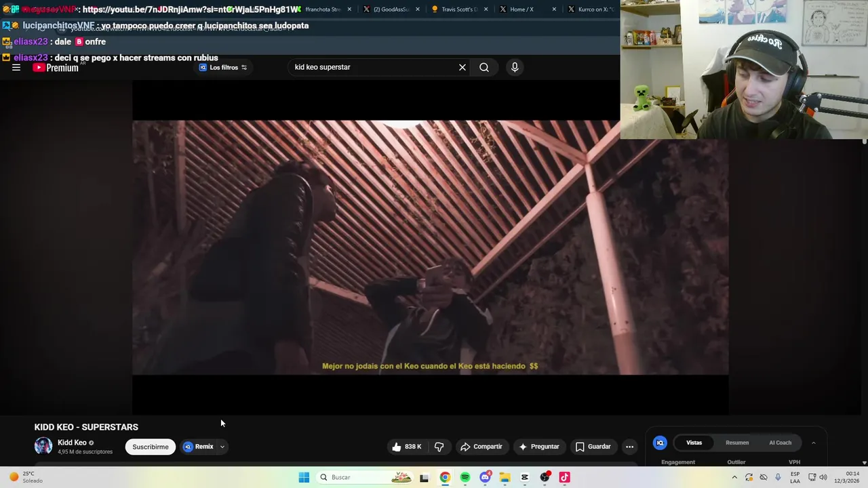Open Discord from the taskbar
The height and width of the screenshot is (488, 868).
[485, 477]
